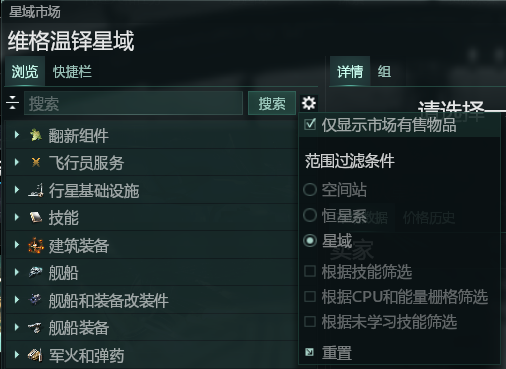506x369 pixels.
Task: Select the 恒星系 range radio button
Action: click(x=310, y=215)
